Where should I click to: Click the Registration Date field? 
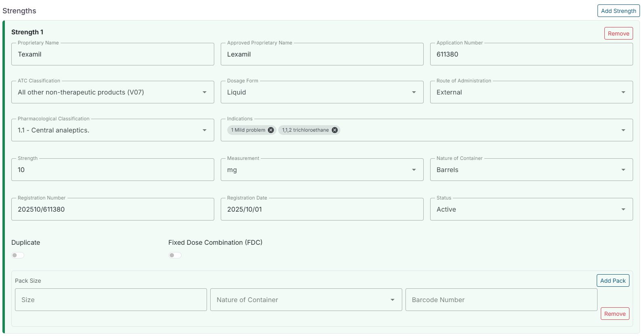[x=322, y=210]
